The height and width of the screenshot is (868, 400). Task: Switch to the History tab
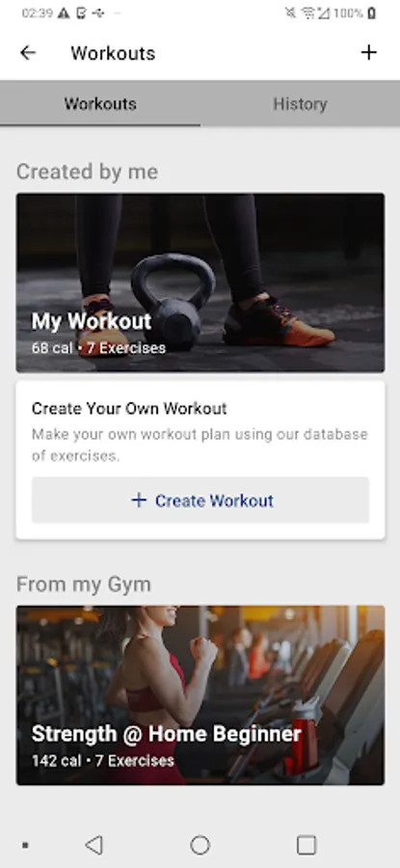[300, 104]
